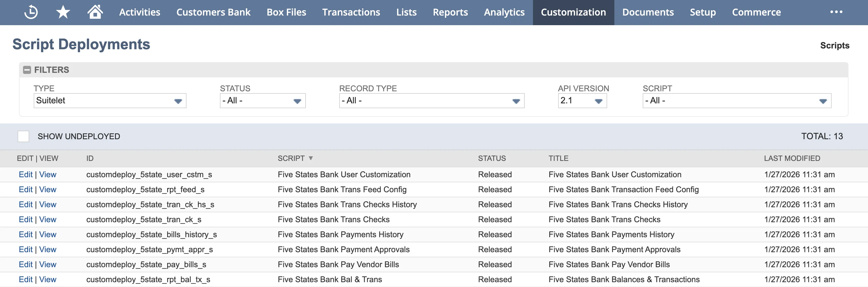
Task: Open the Setup menu
Action: [703, 12]
